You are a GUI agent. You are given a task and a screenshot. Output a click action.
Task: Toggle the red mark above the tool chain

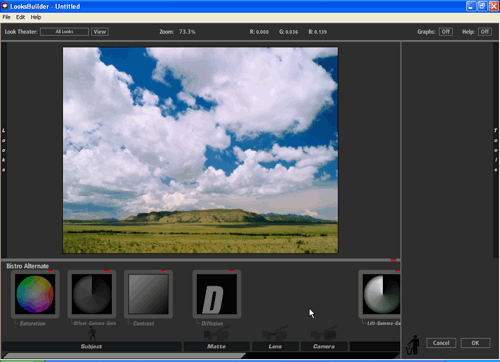(394, 260)
